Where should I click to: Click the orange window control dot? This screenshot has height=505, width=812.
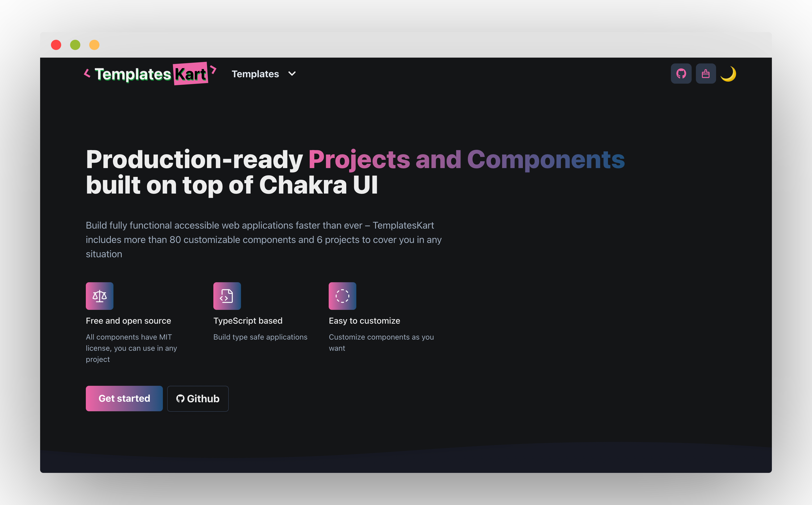[94, 45]
